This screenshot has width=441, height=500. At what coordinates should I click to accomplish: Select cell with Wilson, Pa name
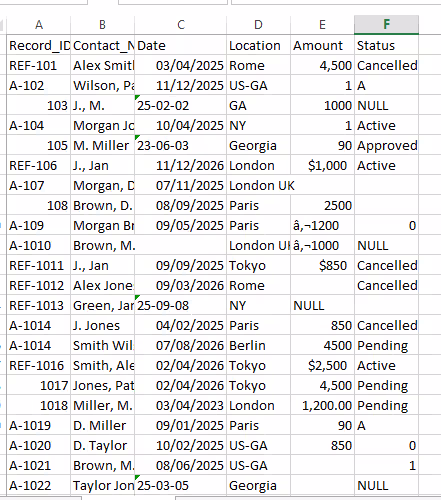102,85
